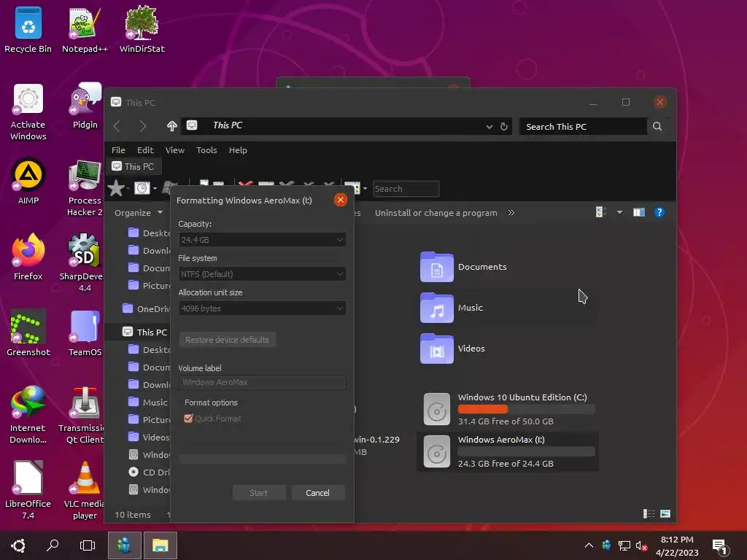
Task: Open the Greenshot desktop icon
Action: click(x=28, y=332)
